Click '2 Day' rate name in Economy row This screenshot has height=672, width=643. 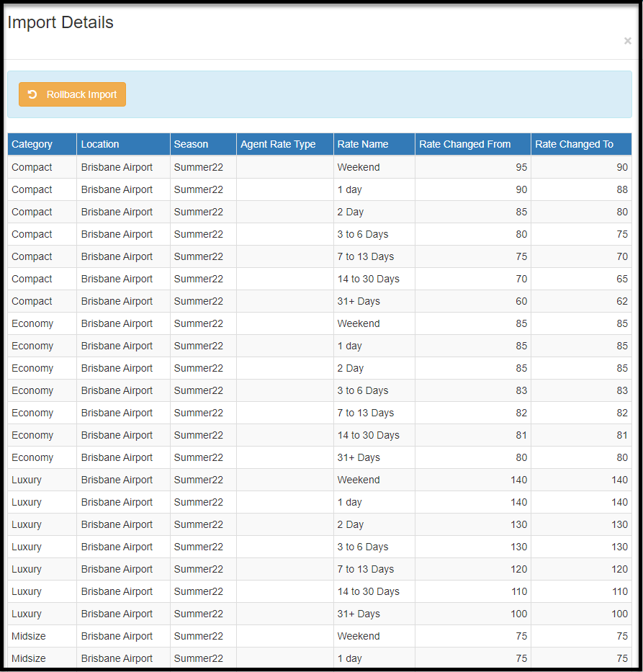[x=351, y=368]
